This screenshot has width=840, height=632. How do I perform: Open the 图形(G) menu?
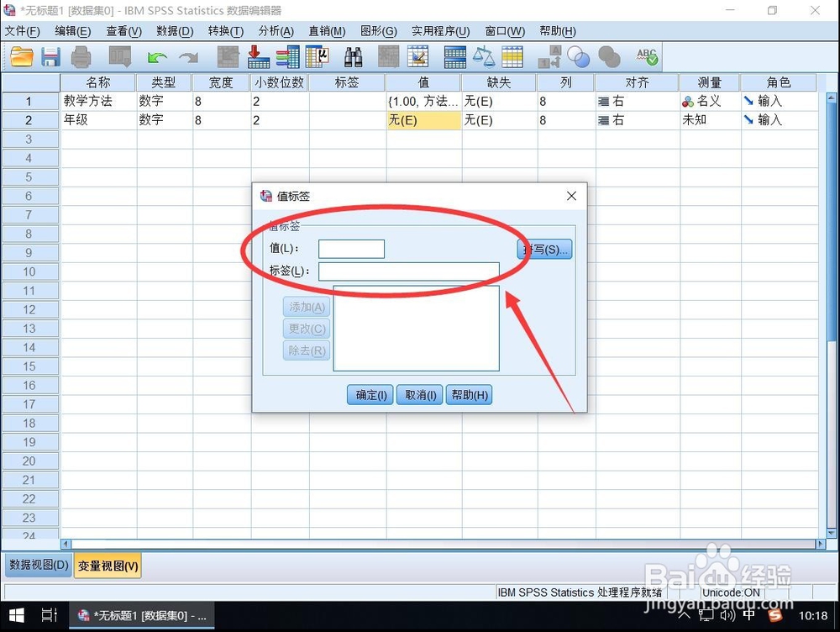[x=378, y=31]
